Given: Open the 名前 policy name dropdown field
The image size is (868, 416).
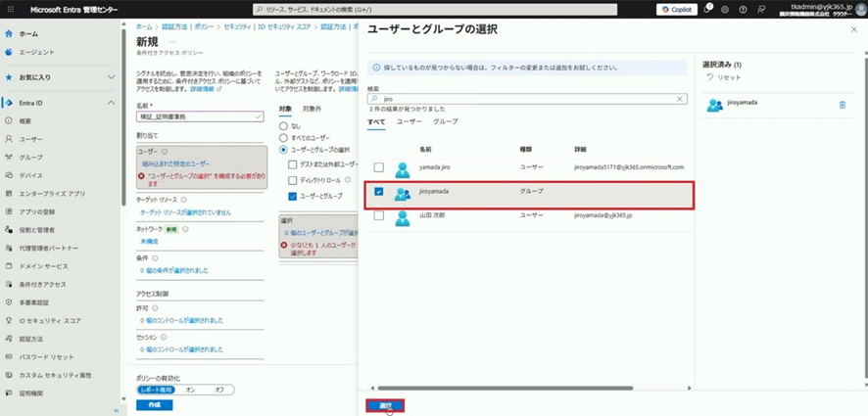Looking at the screenshot, I should click(x=200, y=116).
